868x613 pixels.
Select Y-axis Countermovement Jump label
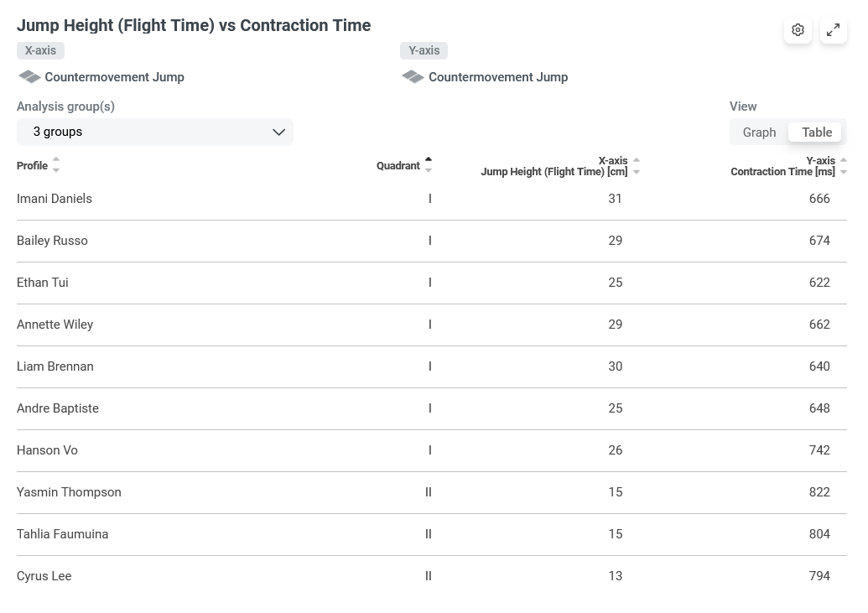point(498,77)
